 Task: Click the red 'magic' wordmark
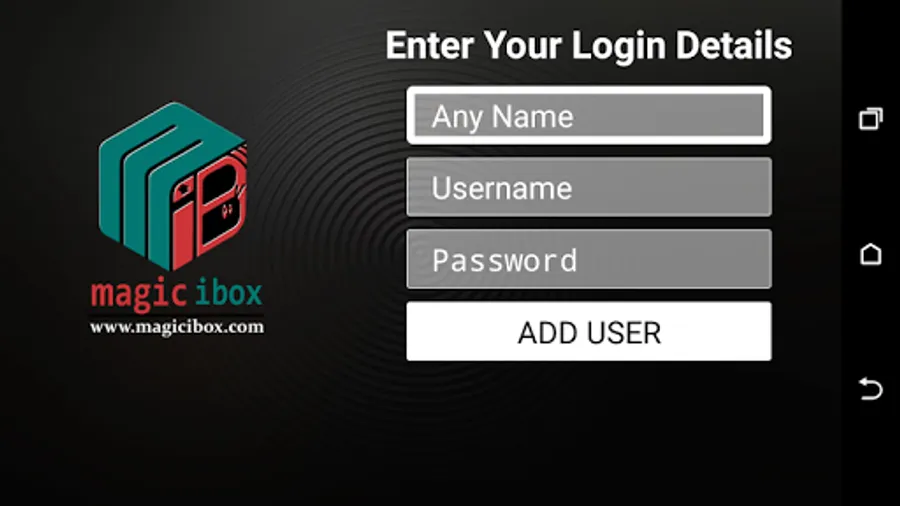point(137,294)
